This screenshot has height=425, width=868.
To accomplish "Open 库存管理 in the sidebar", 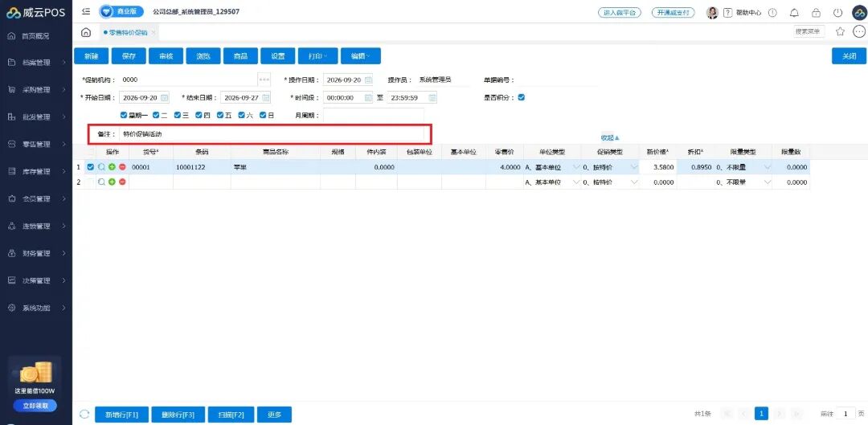I will [x=36, y=172].
